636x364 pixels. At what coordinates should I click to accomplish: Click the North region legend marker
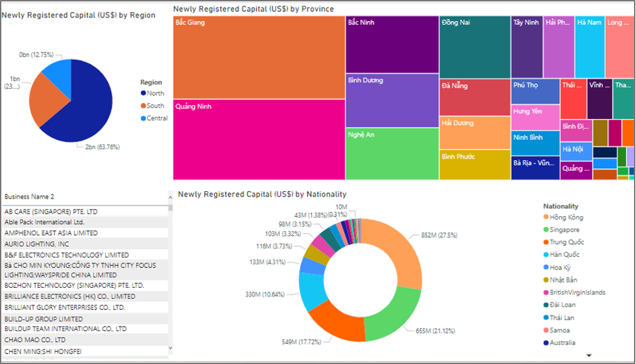143,94
